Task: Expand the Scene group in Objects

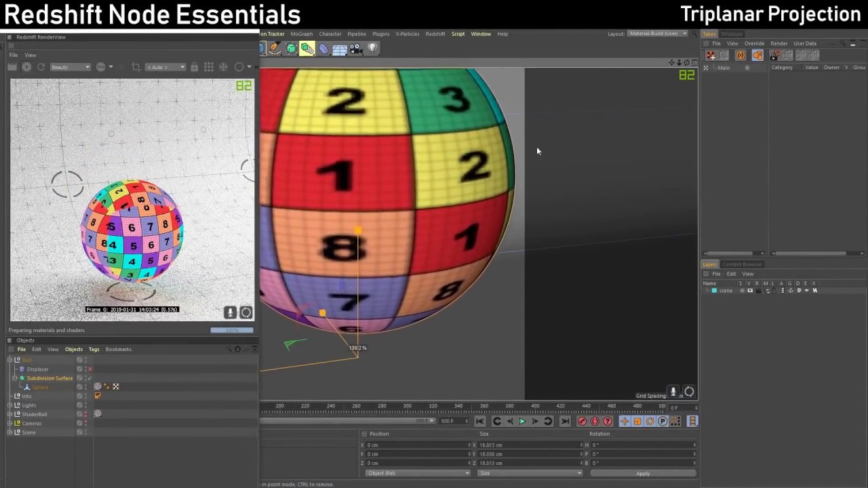Action: point(10,432)
